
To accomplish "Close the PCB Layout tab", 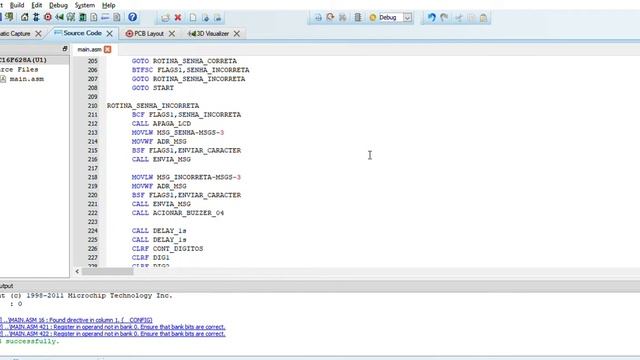I will tap(172, 33).
